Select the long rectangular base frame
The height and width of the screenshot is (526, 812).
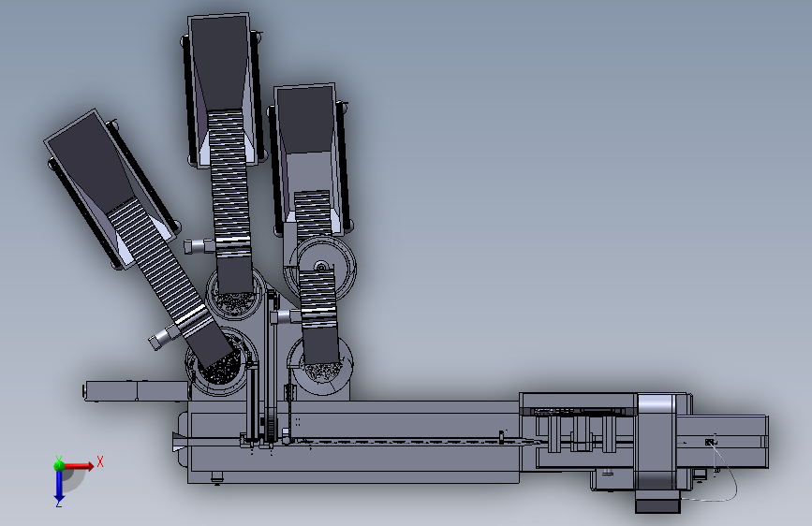pyautogui.click(x=353, y=442)
